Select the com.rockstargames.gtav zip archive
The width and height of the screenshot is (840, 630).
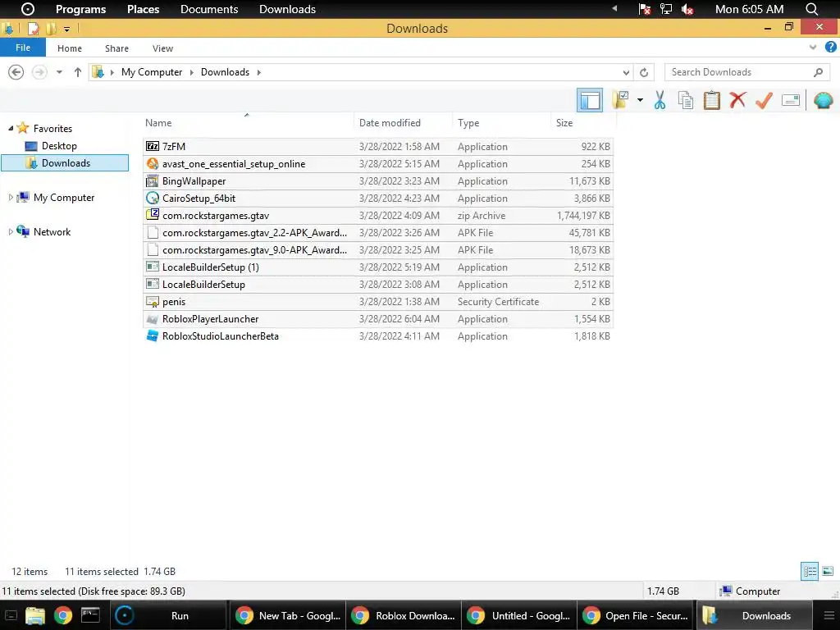coord(378,216)
